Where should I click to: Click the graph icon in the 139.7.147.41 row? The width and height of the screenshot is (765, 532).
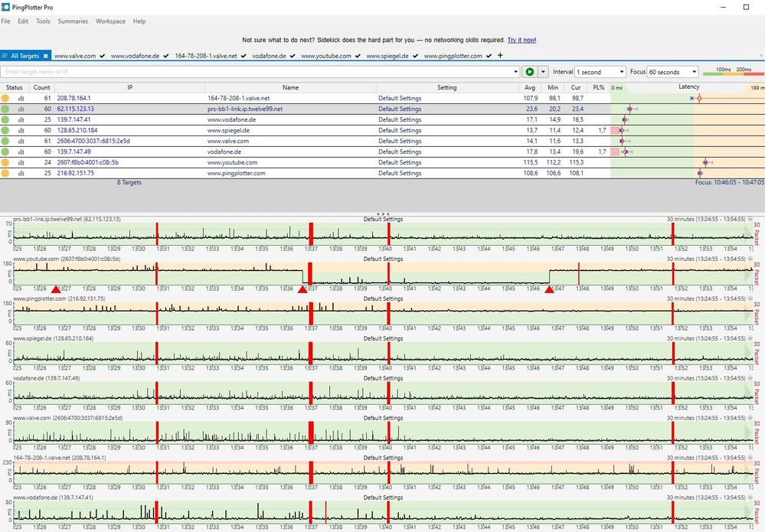(21, 119)
